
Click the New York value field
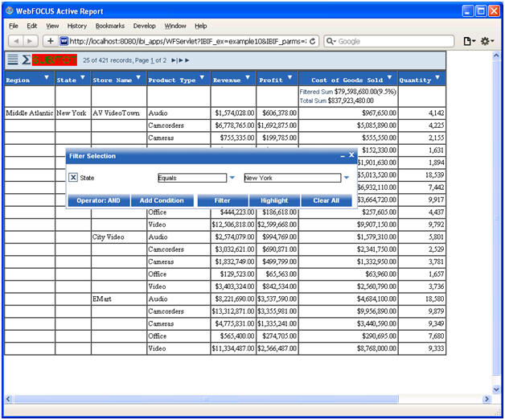point(293,178)
